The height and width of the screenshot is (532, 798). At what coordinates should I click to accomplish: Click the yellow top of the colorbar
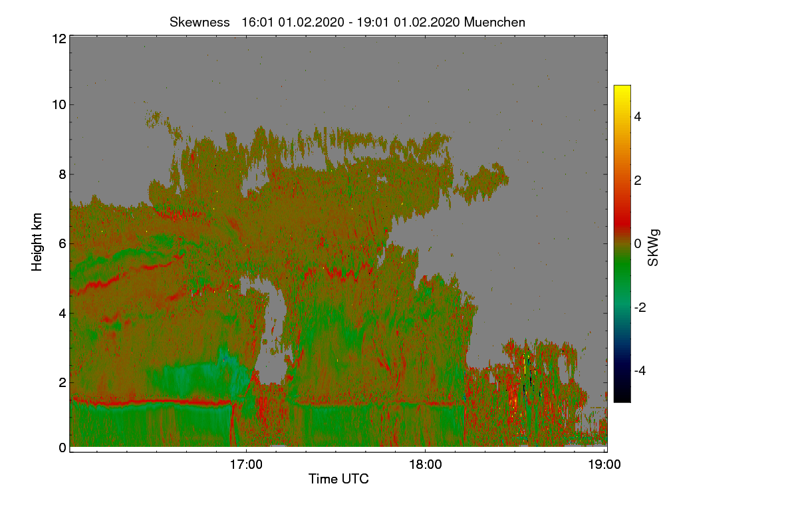click(622, 92)
